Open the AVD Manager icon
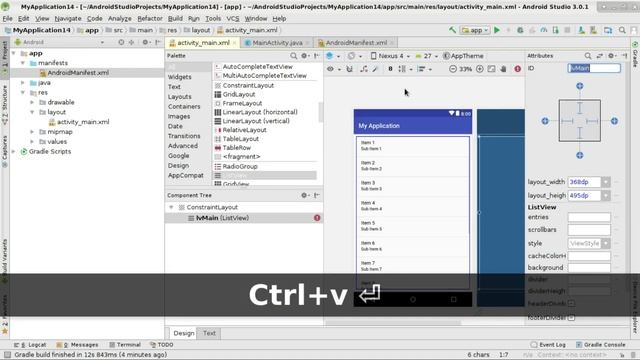This screenshot has width=640, height=360. click(581, 30)
